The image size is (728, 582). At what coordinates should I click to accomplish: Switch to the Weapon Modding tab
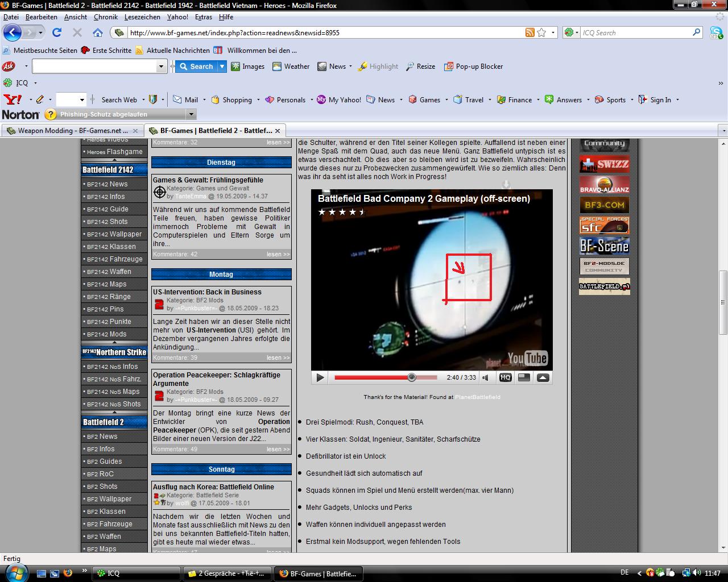[72, 130]
